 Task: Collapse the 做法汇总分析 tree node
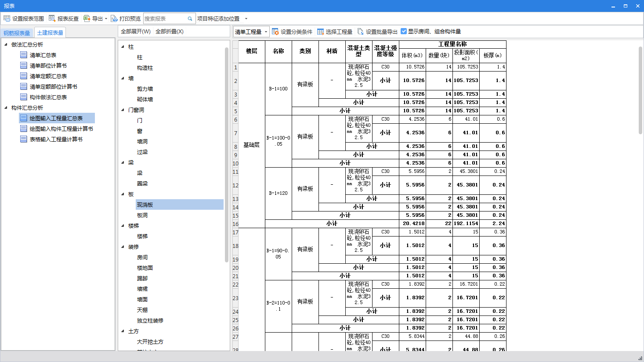[x=6, y=44]
